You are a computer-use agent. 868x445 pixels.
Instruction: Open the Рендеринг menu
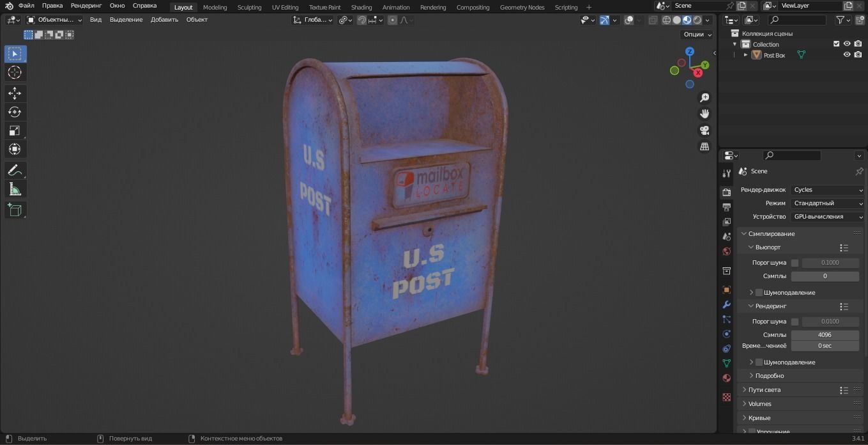pos(86,5)
